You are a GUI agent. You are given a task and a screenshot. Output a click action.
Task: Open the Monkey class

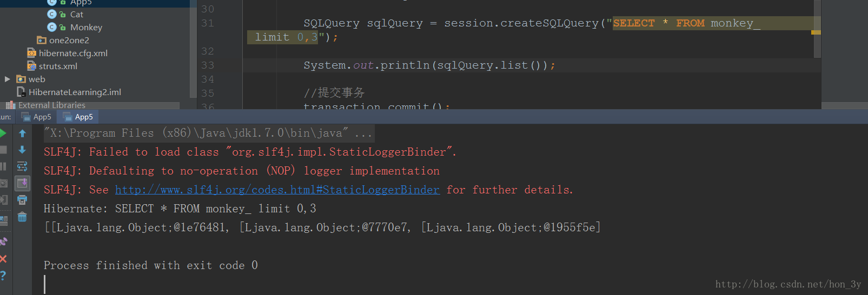[86, 27]
